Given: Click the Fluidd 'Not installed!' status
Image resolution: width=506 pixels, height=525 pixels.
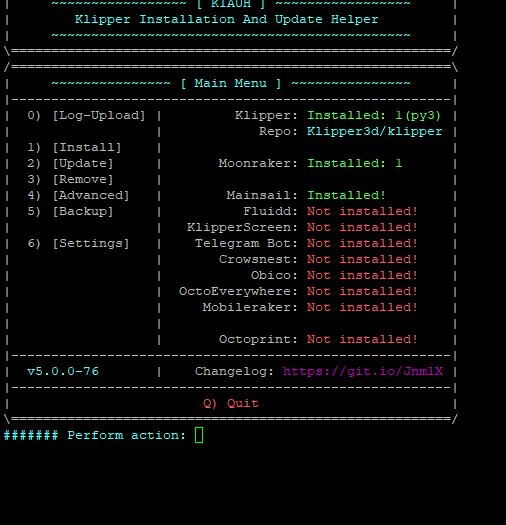Looking at the screenshot, I should [362, 212].
